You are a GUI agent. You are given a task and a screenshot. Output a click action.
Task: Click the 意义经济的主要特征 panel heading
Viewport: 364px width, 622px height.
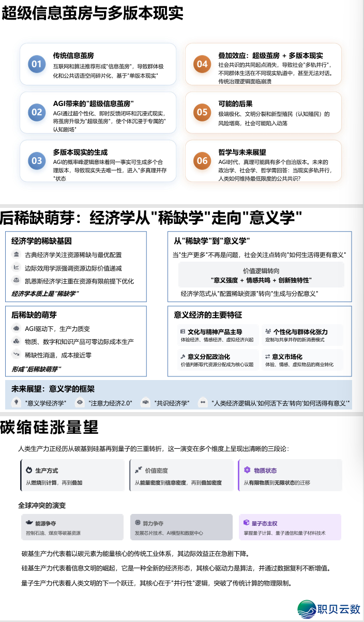[208, 315]
